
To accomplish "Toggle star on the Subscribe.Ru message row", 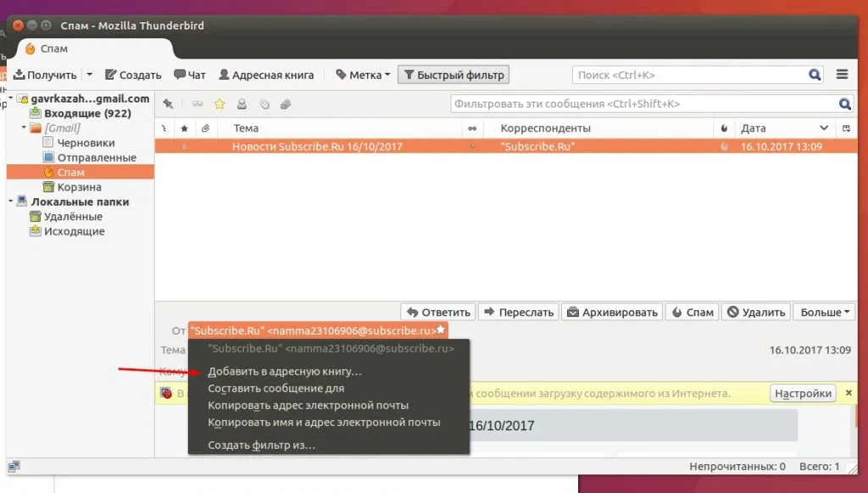I will tap(184, 146).
